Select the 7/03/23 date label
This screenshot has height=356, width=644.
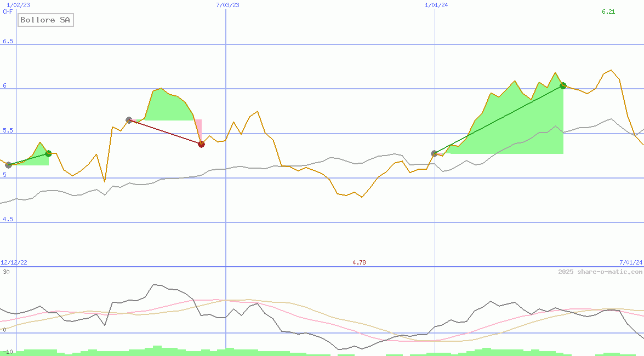[227, 5]
